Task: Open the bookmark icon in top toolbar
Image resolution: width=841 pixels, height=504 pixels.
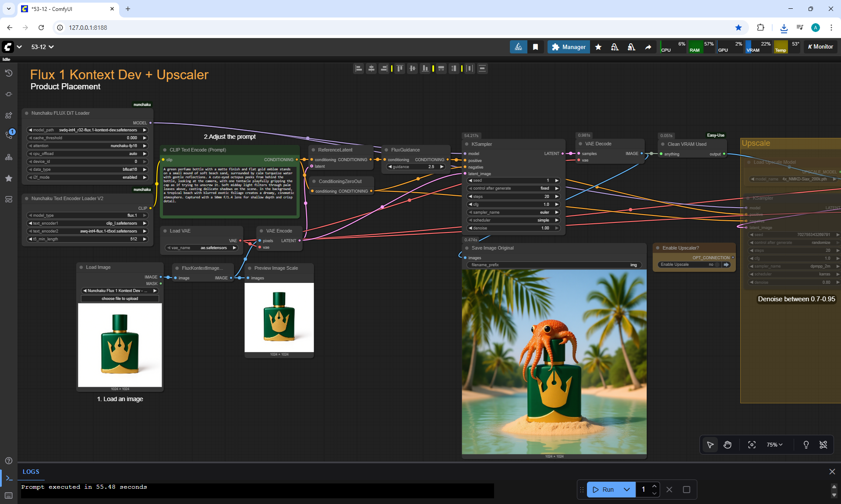Action: (x=535, y=47)
